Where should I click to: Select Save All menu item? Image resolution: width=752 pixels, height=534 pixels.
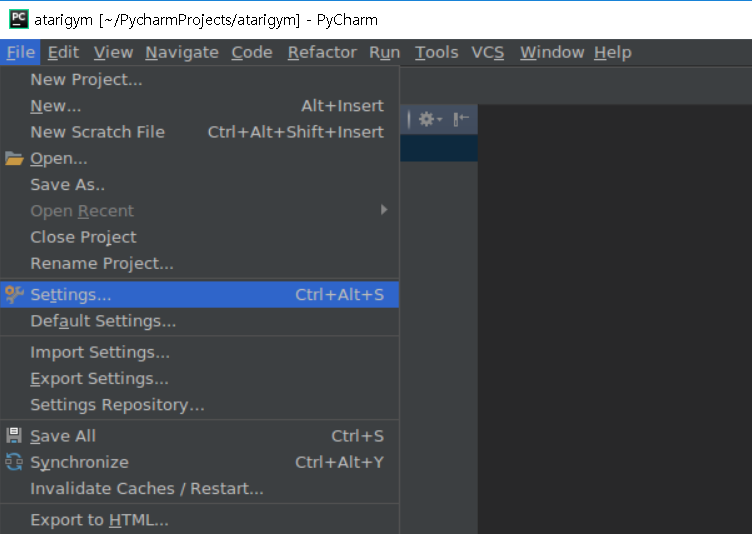tap(200, 436)
